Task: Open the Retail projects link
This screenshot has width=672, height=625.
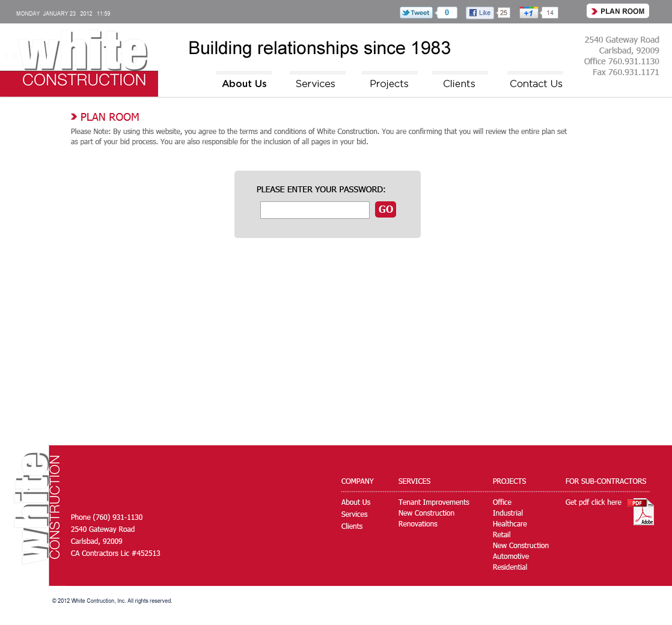Action: (501, 534)
